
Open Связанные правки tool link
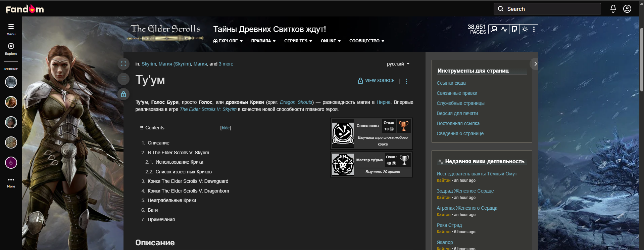(x=457, y=93)
